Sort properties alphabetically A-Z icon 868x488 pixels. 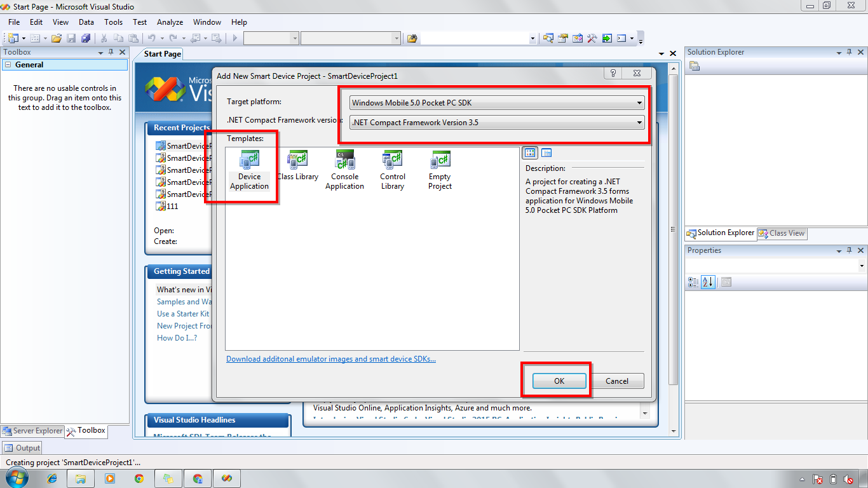[x=709, y=281]
